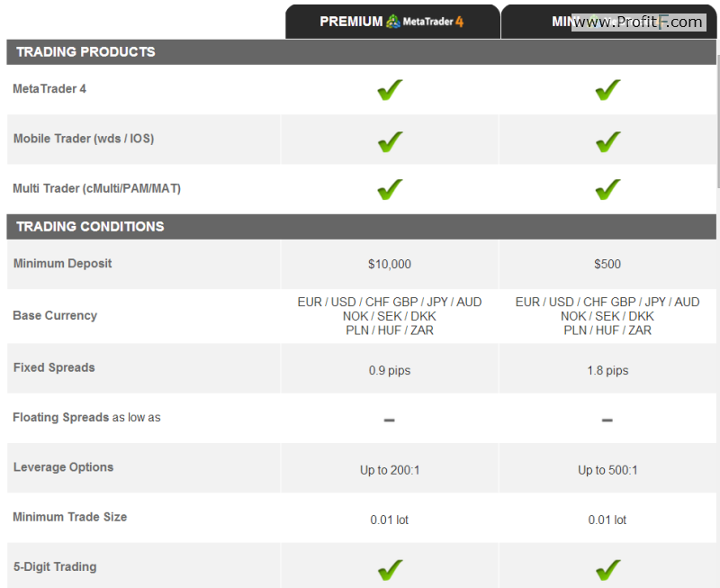Select the 0.9 pips fixed spread value
Screen dimensions: 720x588
tap(390, 371)
